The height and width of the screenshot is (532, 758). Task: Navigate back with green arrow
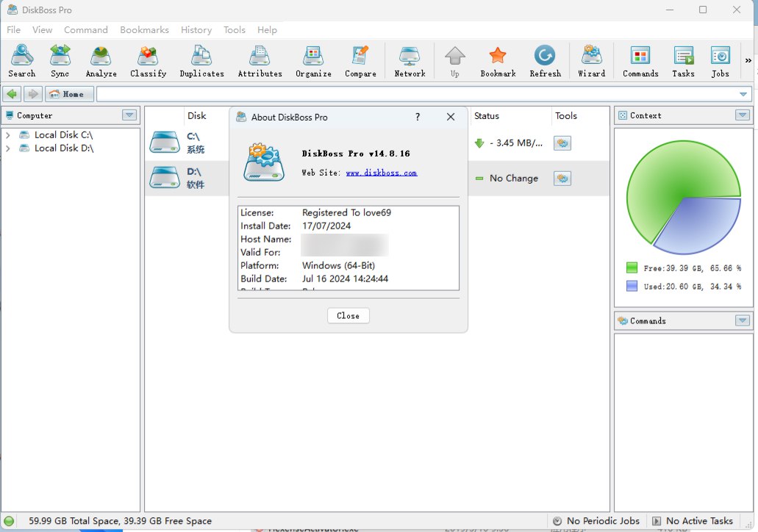pyautogui.click(x=12, y=94)
